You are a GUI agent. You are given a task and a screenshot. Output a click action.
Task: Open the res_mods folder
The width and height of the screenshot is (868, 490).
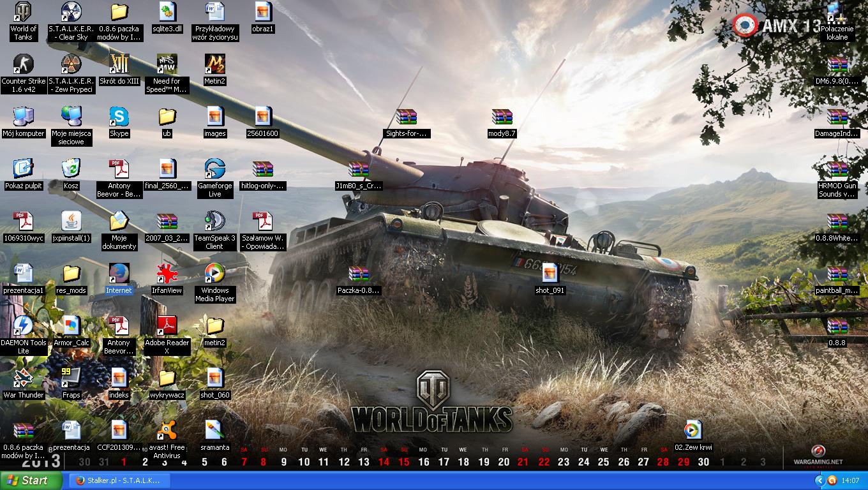pos(71,274)
